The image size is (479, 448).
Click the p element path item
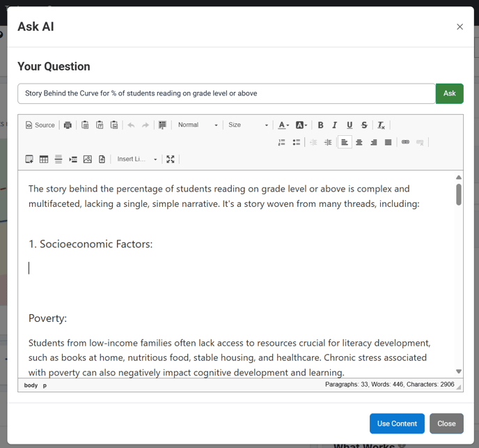(45, 385)
